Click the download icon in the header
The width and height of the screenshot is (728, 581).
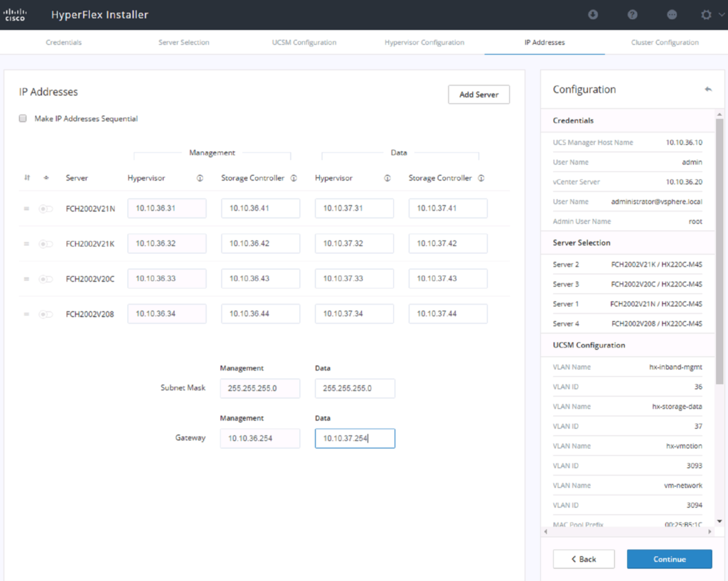(x=593, y=15)
